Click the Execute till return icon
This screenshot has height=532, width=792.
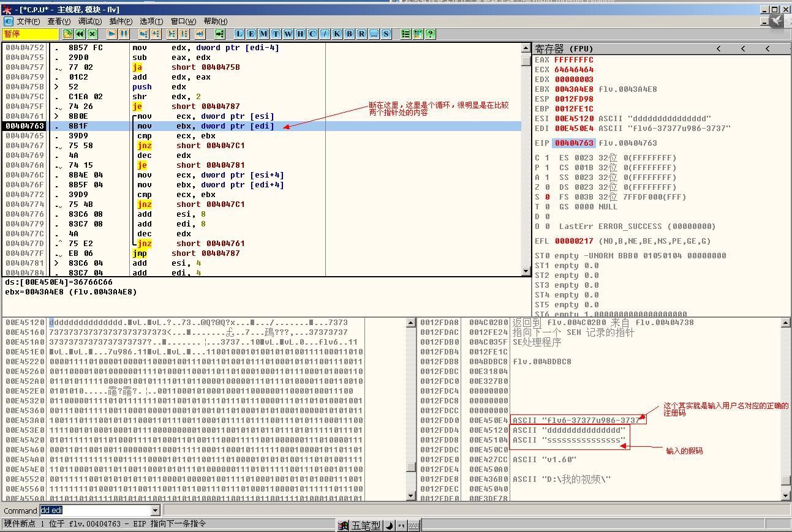(x=200, y=34)
